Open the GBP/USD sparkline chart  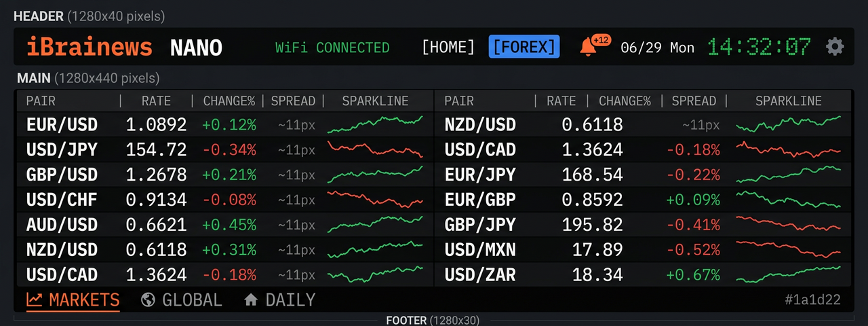point(375,175)
